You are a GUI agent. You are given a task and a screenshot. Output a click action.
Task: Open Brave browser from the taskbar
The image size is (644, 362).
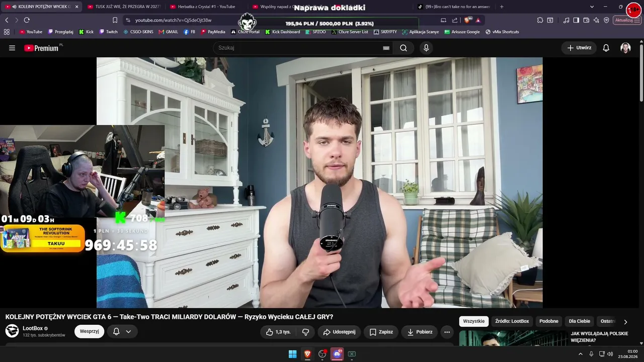307,354
